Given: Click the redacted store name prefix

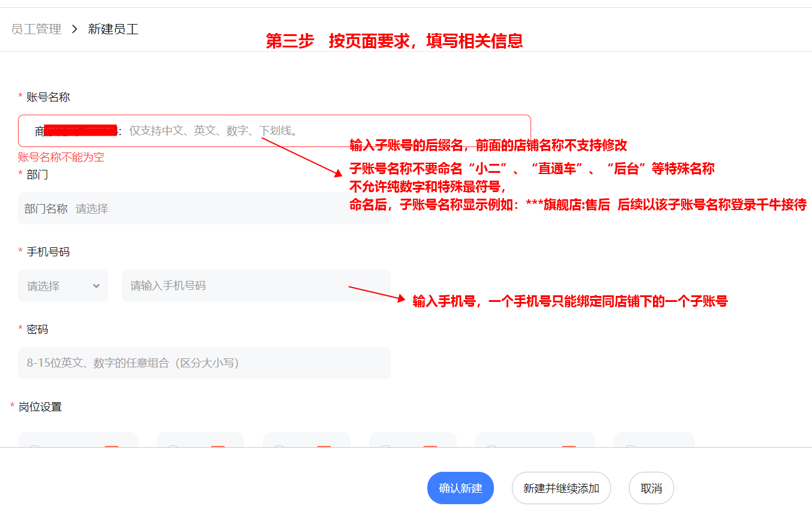Looking at the screenshot, I should pyautogui.click(x=80, y=130).
